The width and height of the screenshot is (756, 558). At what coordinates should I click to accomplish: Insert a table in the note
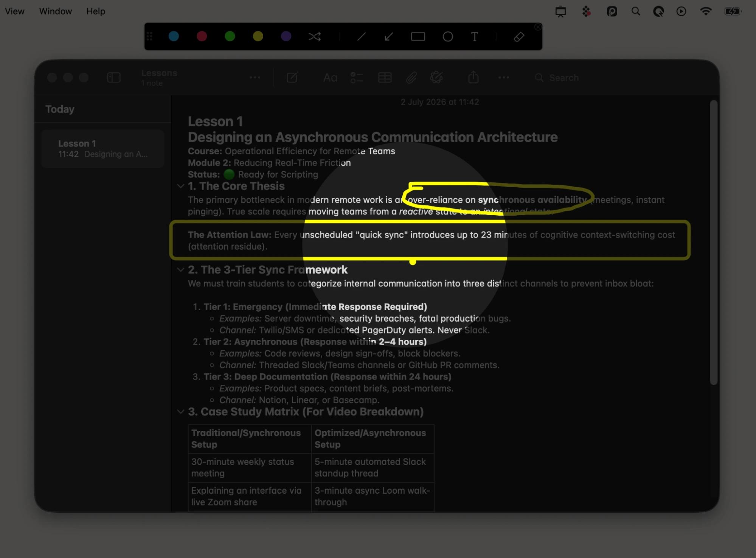click(385, 78)
